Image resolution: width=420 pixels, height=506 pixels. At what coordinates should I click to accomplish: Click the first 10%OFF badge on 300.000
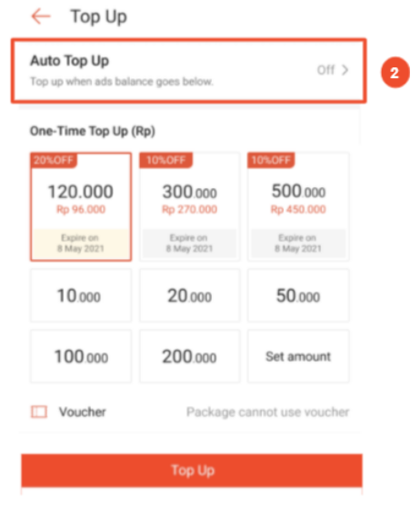click(166, 160)
